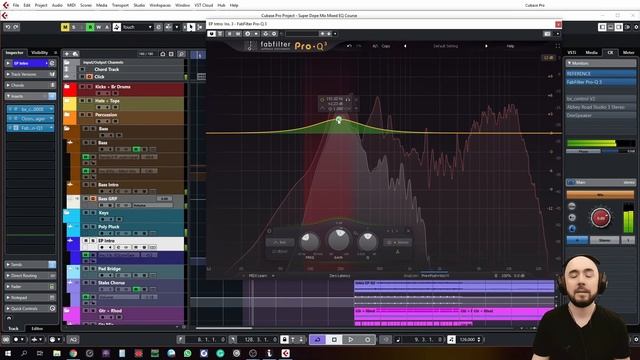This screenshot has width=640, height=360.
Task: Expand the Sends inspector section
Action: (8, 264)
